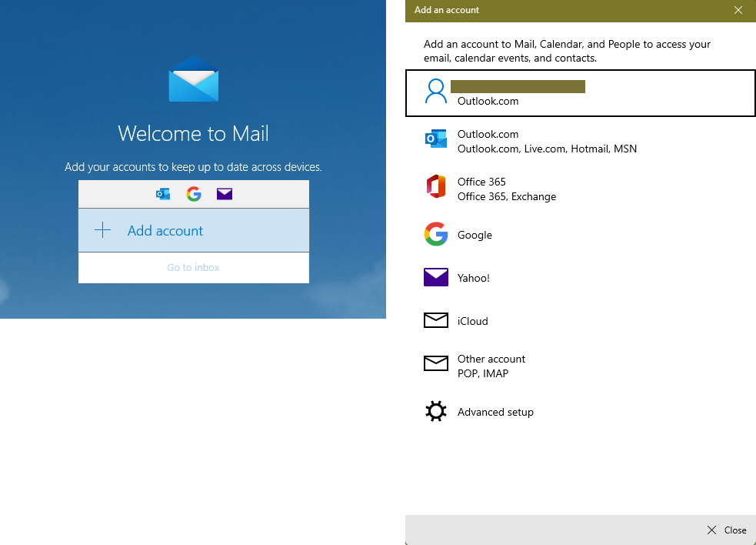Close the Add an account dialog via title X
This screenshot has height=545, width=756.
coord(738,10)
